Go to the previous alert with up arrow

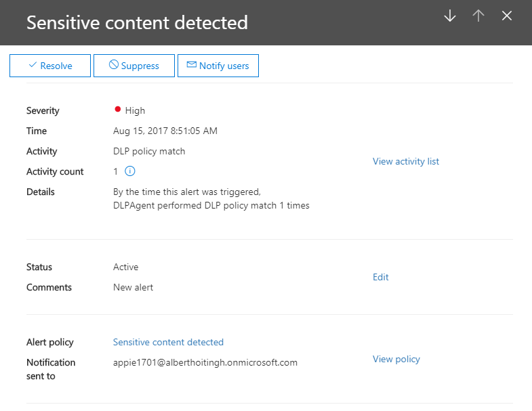point(478,16)
